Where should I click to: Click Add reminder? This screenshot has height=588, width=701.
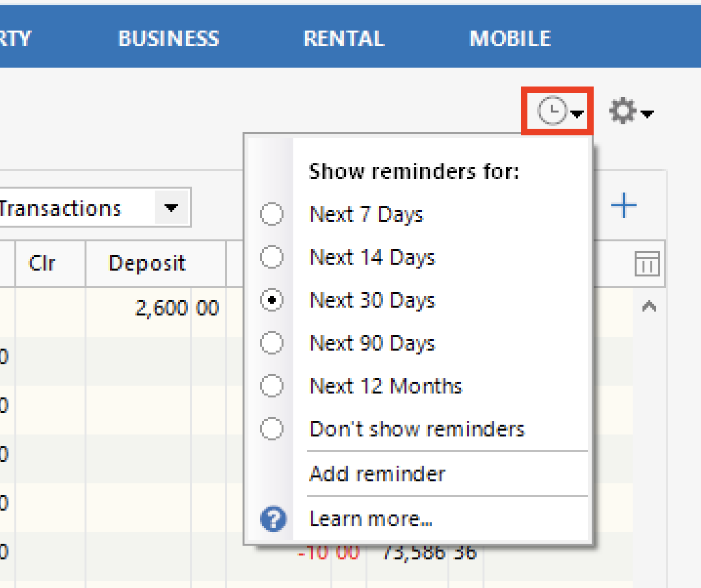pyautogui.click(x=377, y=474)
